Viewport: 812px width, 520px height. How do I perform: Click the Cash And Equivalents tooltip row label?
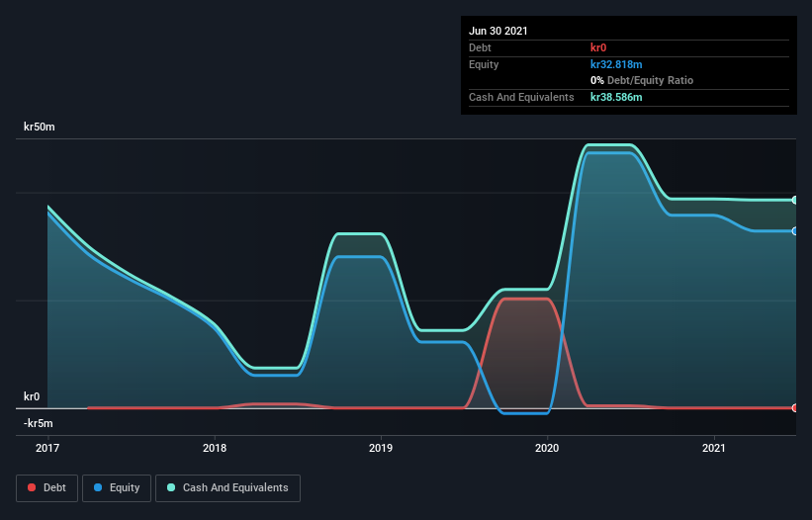(x=521, y=97)
